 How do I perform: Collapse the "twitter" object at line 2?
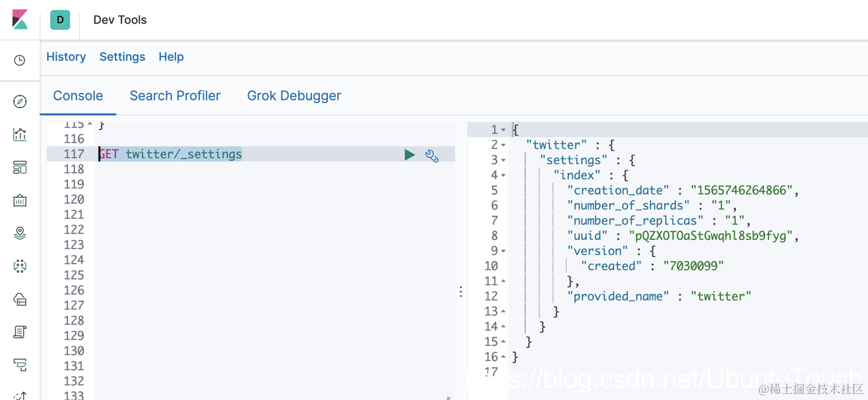(x=504, y=145)
